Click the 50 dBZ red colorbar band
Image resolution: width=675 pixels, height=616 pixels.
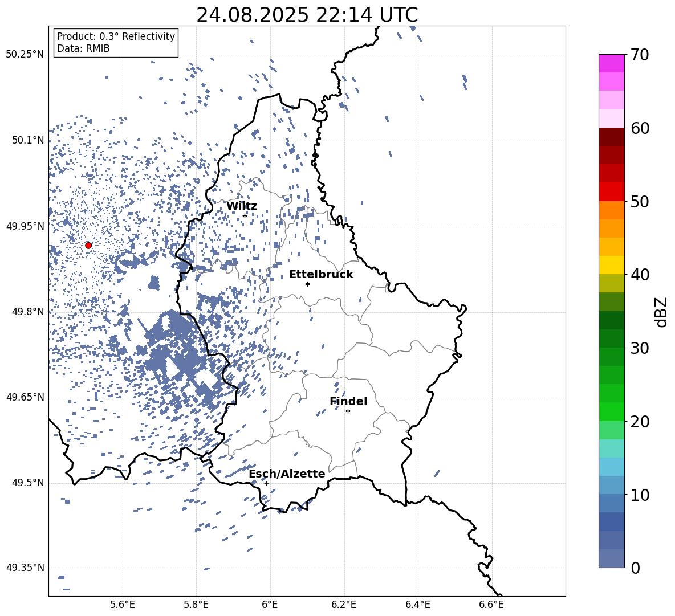click(611, 192)
